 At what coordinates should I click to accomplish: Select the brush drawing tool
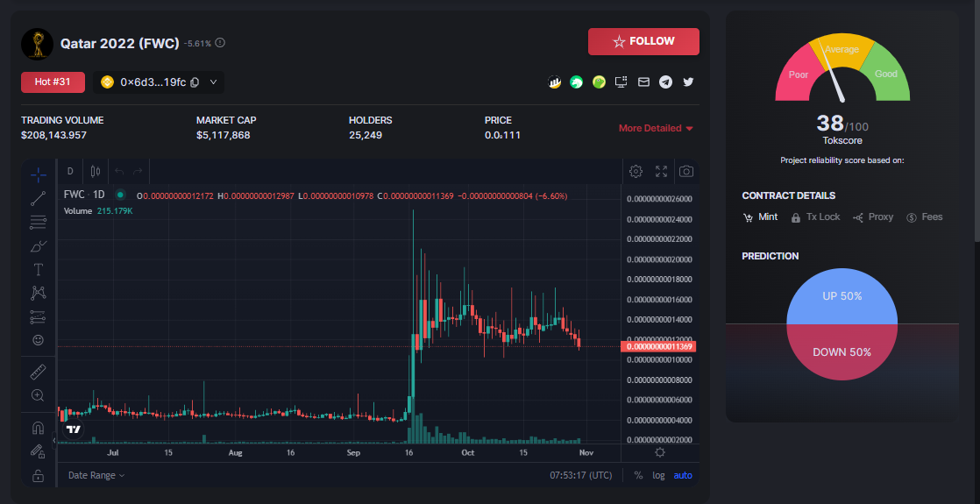coord(38,245)
